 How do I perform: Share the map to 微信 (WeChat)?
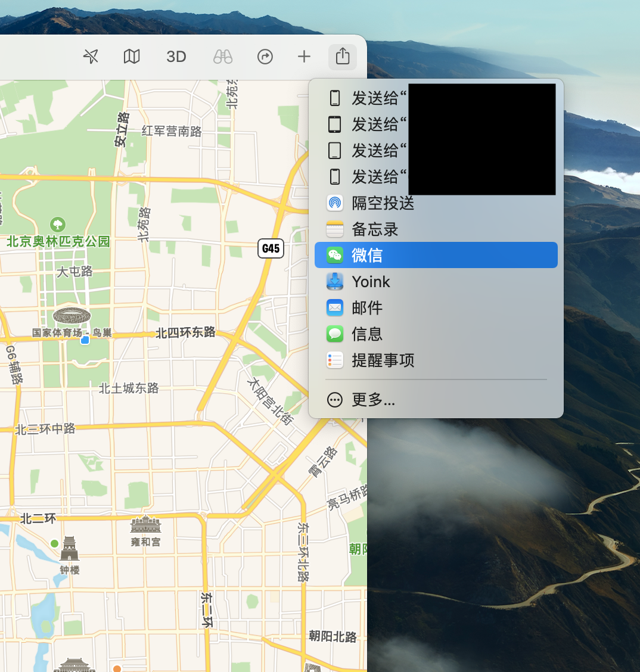tap(367, 256)
